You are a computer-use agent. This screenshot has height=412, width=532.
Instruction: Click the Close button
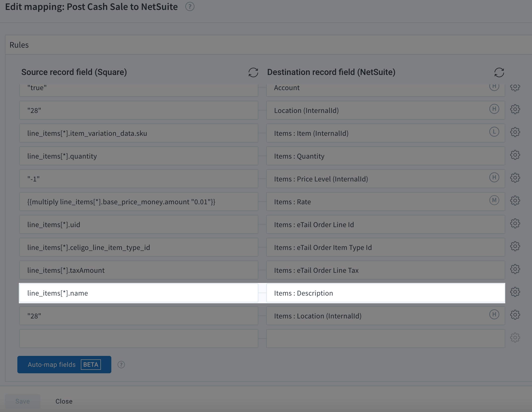click(x=64, y=401)
